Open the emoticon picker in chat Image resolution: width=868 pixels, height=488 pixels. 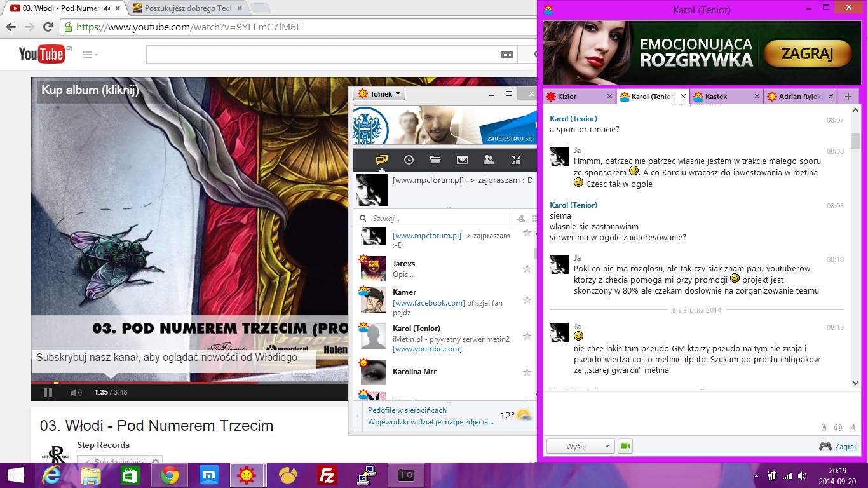click(x=838, y=428)
